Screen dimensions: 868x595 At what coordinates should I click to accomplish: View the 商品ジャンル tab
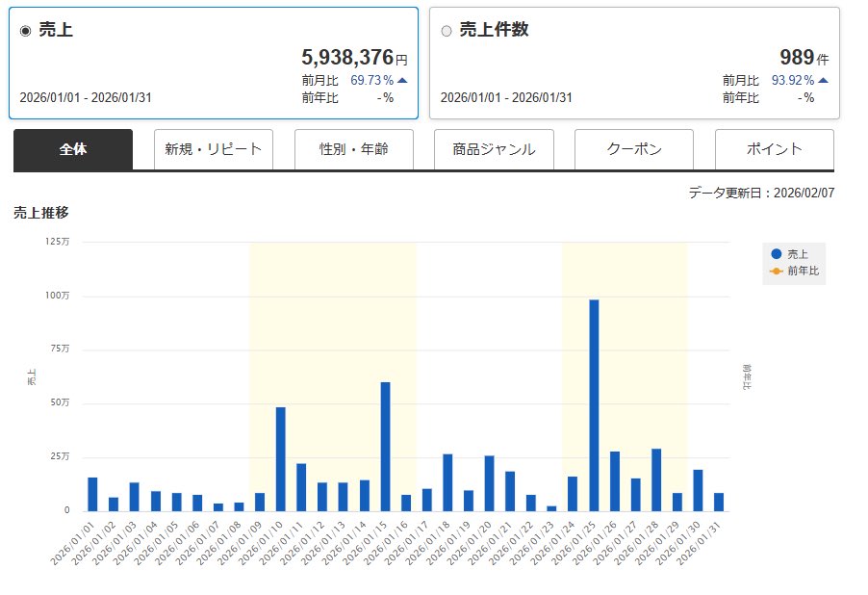click(x=494, y=149)
